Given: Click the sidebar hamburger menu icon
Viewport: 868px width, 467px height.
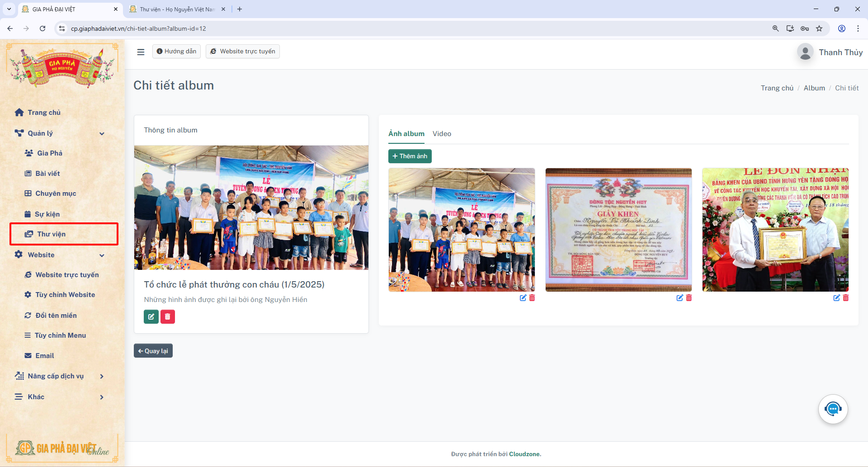Looking at the screenshot, I should point(141,52).
